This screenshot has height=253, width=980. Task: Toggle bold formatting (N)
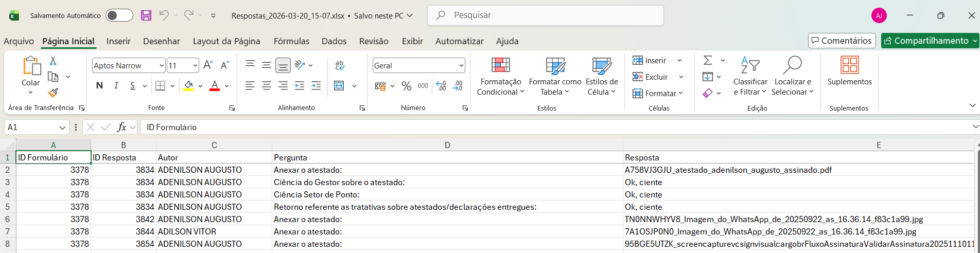[x=99, y=86]
